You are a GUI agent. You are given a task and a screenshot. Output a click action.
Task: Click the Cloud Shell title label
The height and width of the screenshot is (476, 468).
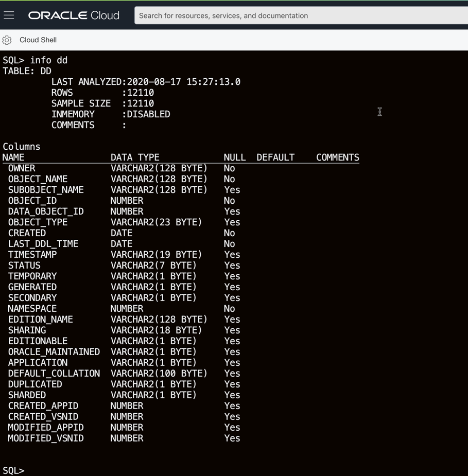pos(38,40)
